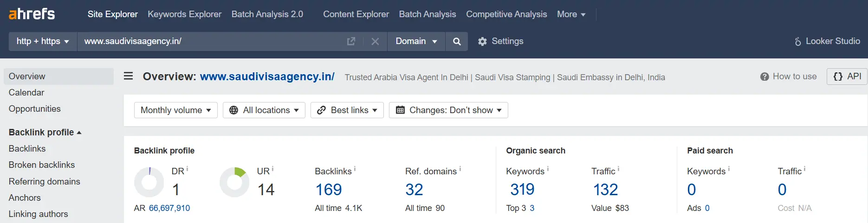Open the Domain mode dropdown
Viewport: 868px width, 223px height.
pos(416,41)
